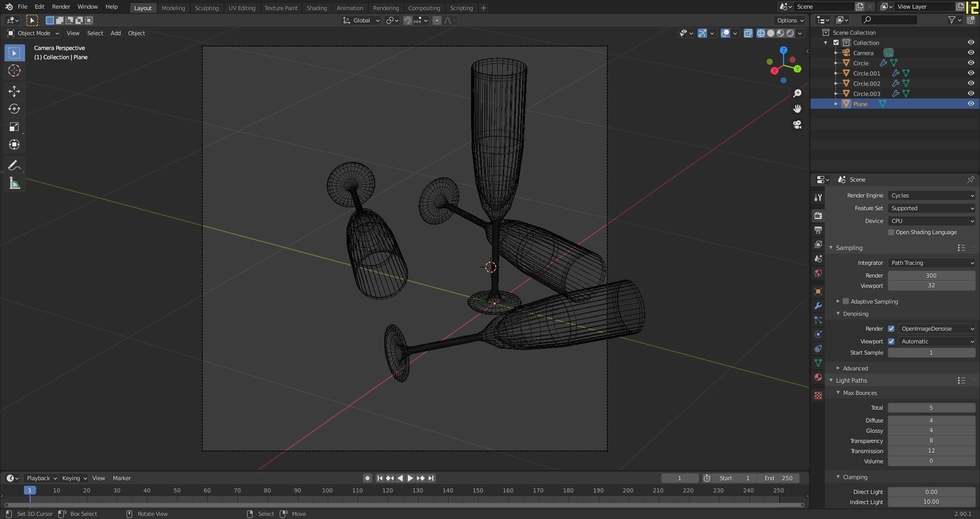
Task: Select Circle.002 in the outliner
Action: (x=867, y=83)
